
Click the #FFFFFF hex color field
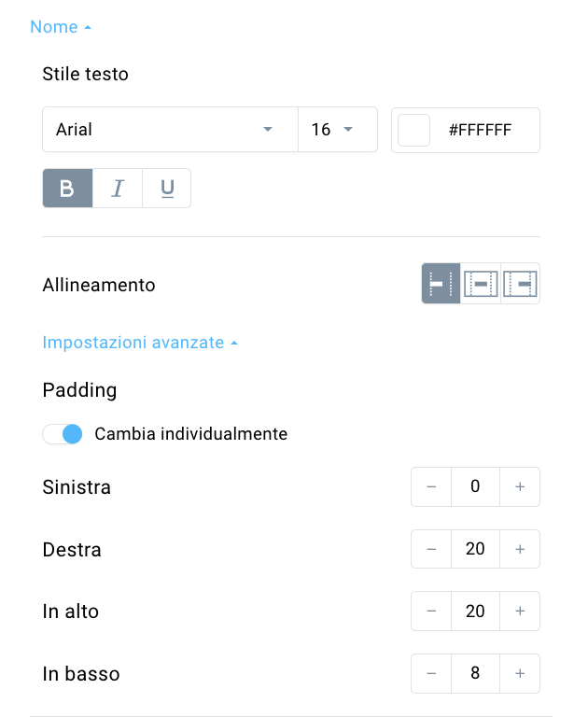[480, 130]
